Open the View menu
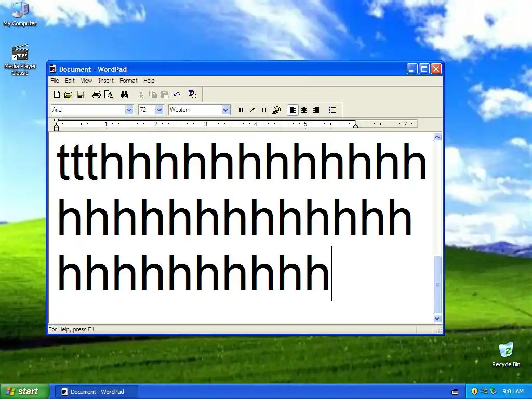Image resolution: width=532 pixels, height=399 pixels. 86,81
